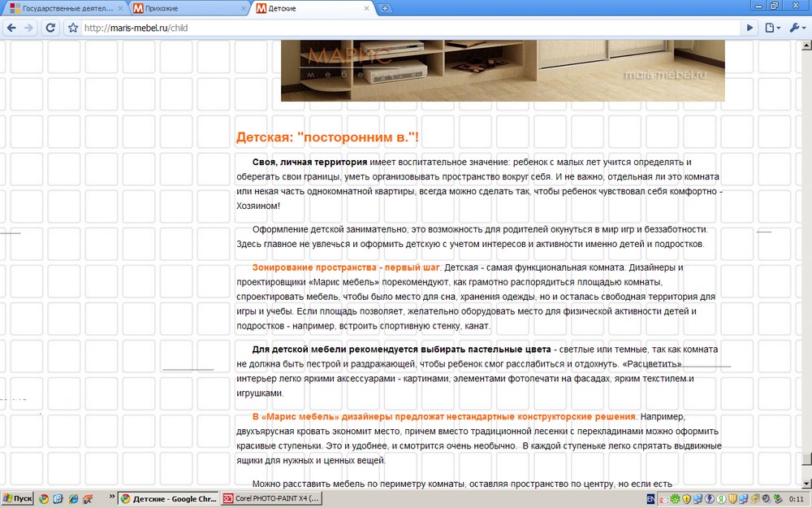This screenshot has height=508, width=812.
Task: Click the orange text about нестандартные конструкторские решения
Action: 444,416
